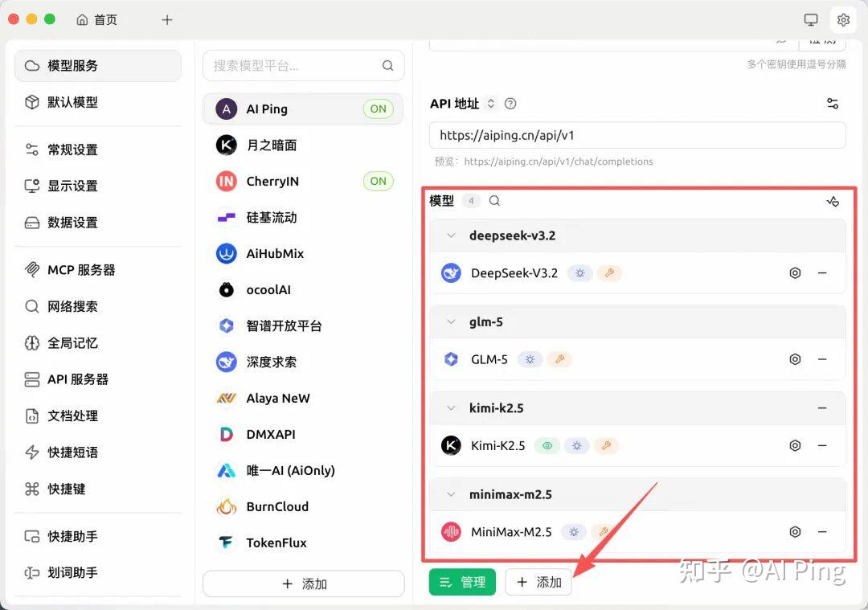The width and height of the screenshot is (868, 610).
Task: Open 文档处理 settings
Action: pos(98,416)
